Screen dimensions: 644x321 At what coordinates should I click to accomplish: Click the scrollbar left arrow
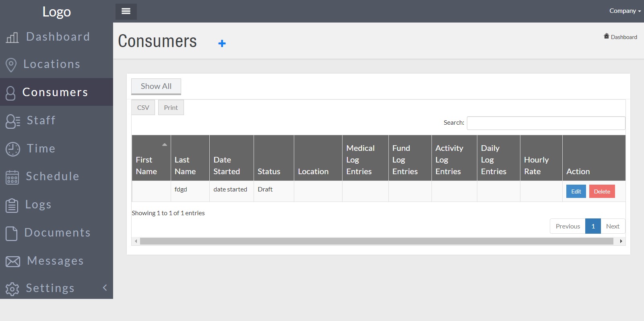(136, 241)
